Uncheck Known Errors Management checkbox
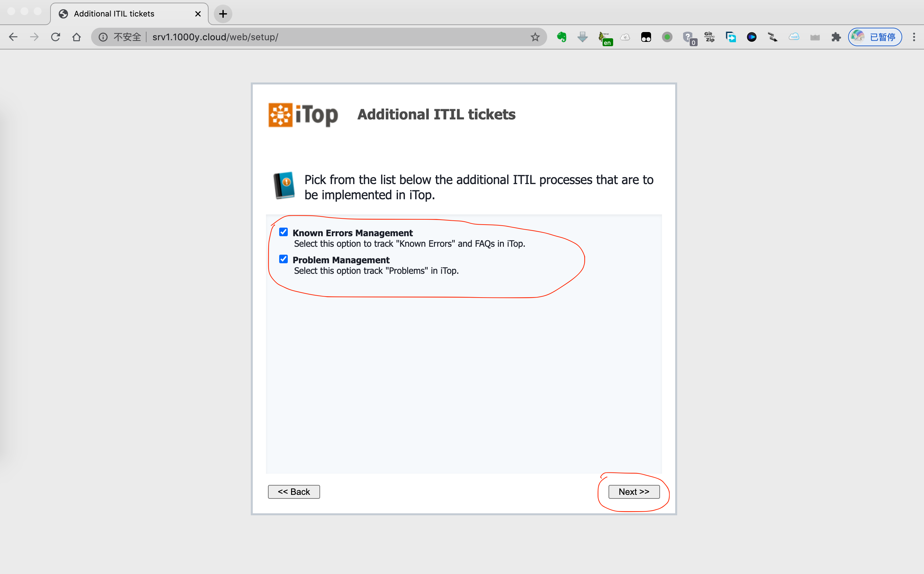 pyautogui.click(x=283, y=232)
